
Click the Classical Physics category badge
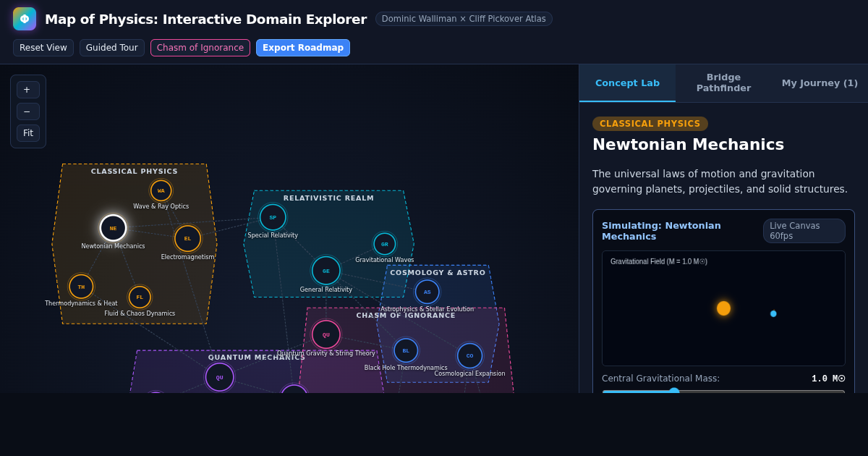[650, 124]
